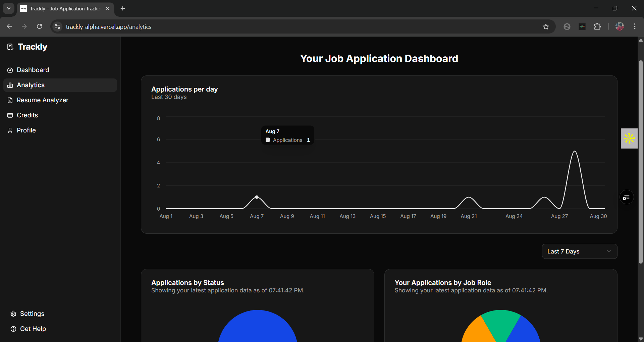Click the Analytics bar chart icon
Image resolution: width=644 pixels, height=342 pixels.
pyautogui.click(x=10, y=85)
